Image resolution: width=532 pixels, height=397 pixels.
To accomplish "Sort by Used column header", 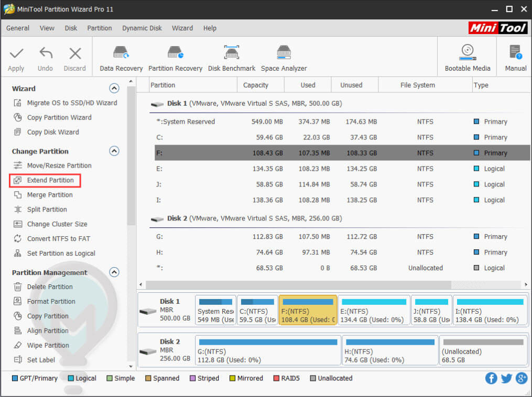I will tap(307, 85).
